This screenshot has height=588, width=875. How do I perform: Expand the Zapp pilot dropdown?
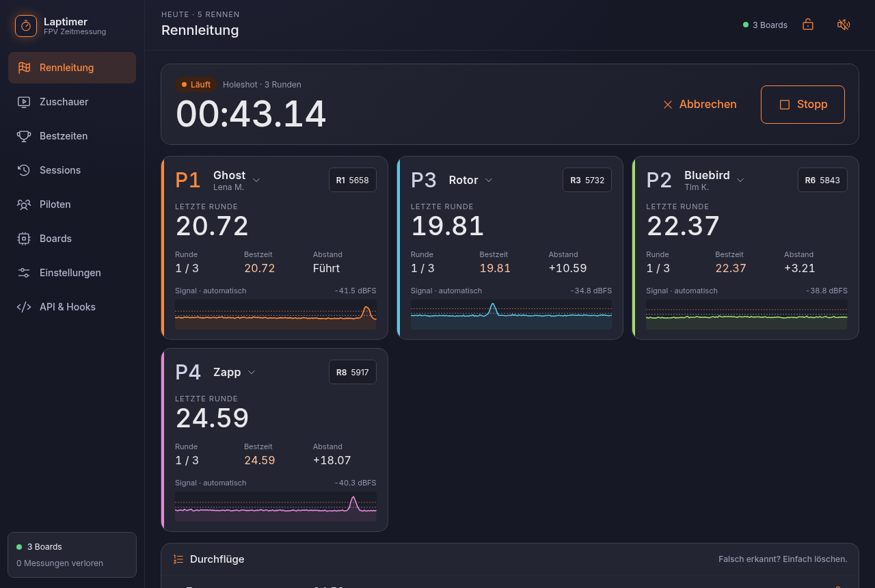[x=252, y=372]
